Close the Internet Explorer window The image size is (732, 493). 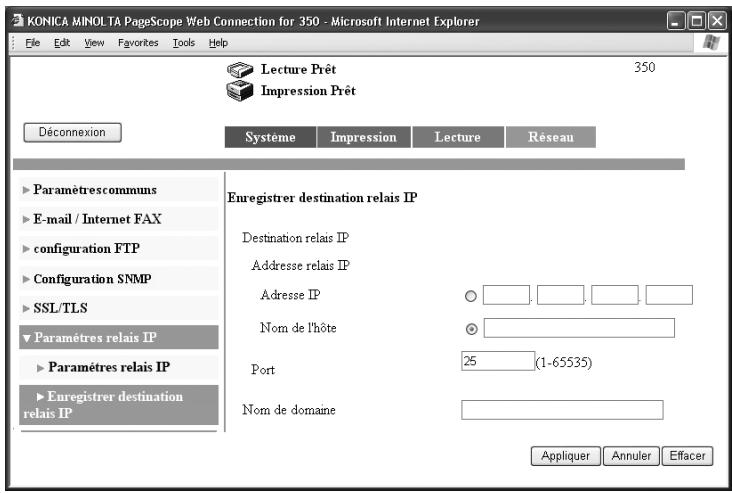click(717, 21)
